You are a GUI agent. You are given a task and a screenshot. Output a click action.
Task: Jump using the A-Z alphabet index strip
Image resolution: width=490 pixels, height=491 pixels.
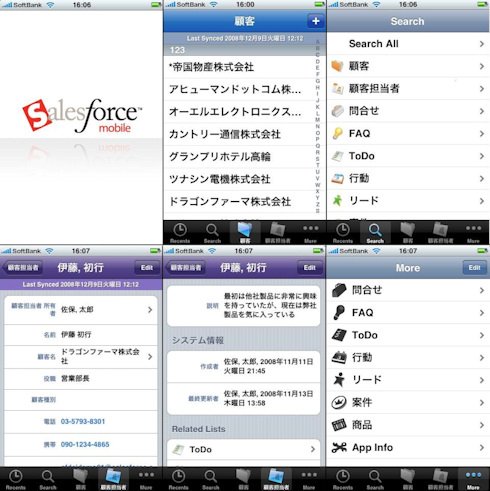(317, 126)
